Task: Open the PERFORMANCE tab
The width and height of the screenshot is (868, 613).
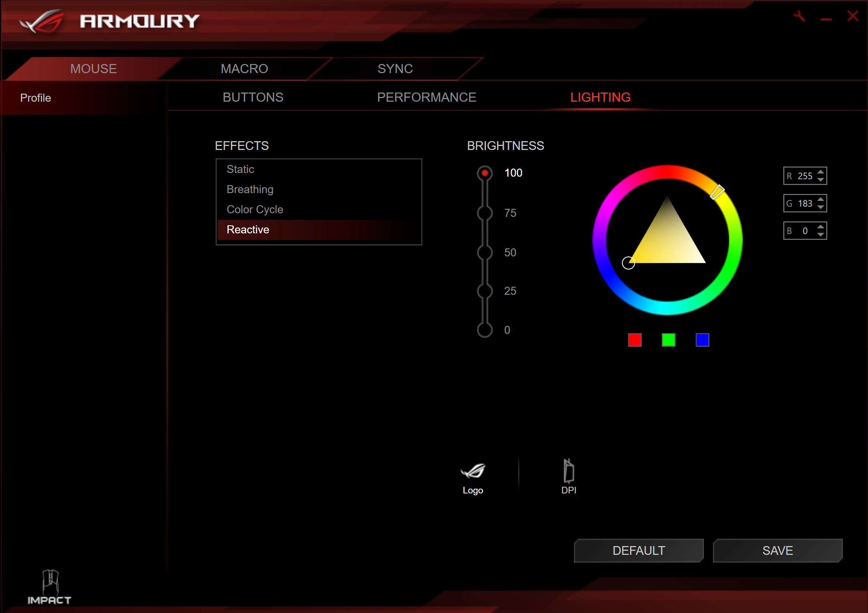Action: [426, 97]
